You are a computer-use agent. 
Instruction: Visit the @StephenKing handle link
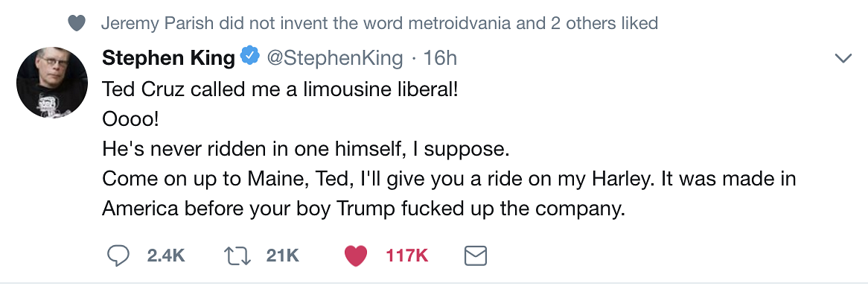pyautogui.click(x=335, y=57)
